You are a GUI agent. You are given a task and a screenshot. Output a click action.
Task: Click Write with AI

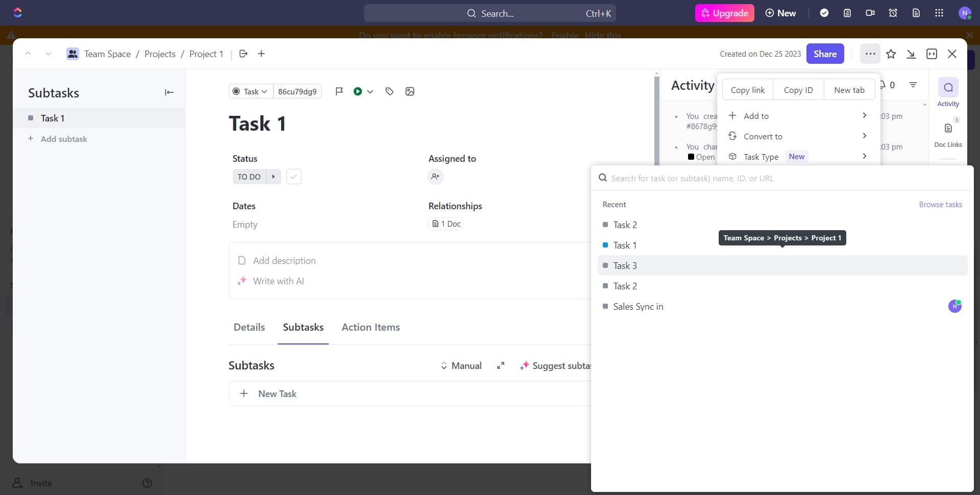(278, 281)
